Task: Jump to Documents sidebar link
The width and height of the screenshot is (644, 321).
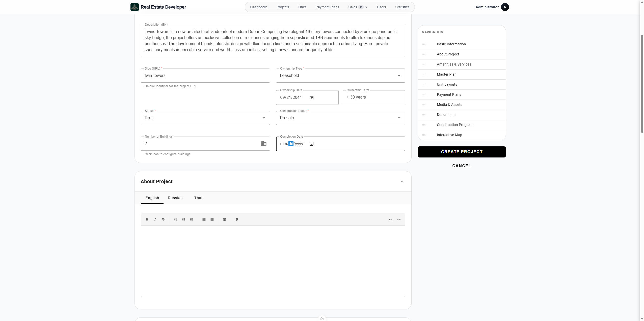Action: point(462,115)
